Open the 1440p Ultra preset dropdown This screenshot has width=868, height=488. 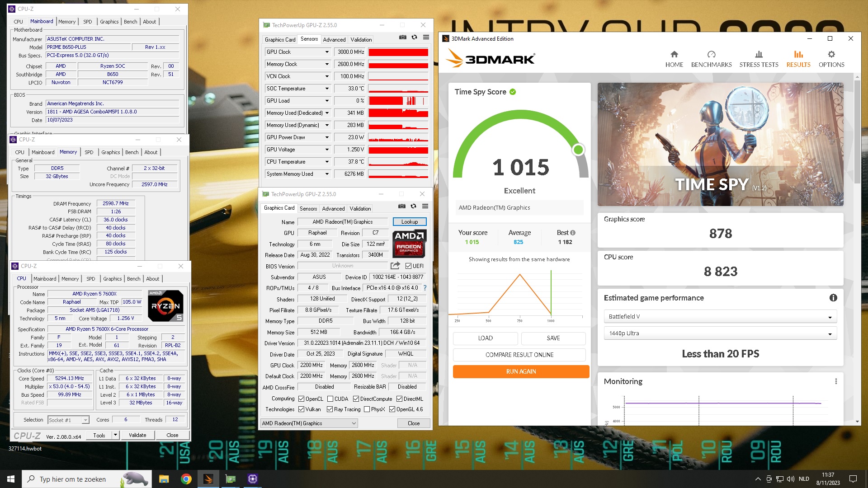pos(720,333)
